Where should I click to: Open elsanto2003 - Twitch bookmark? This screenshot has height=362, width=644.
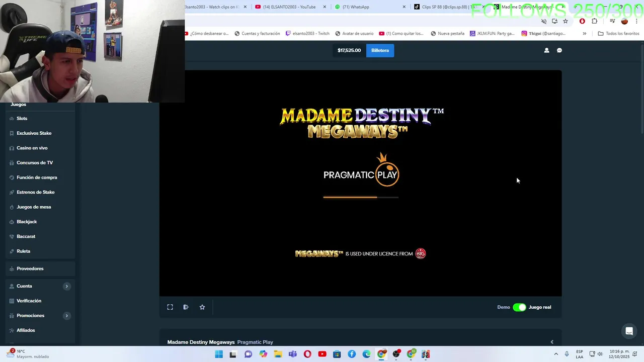(x=307, y=34)
